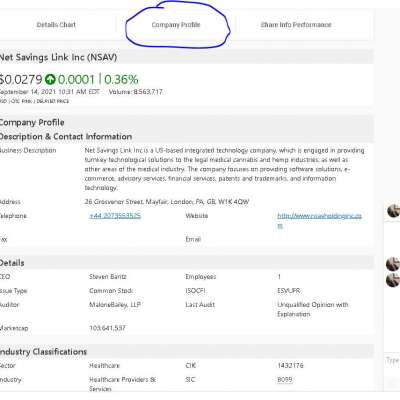Open the top user avatar in side panel

[x=393, y=211]
